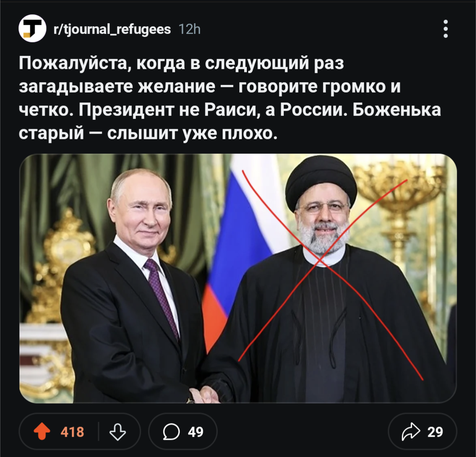Click the 29 shares count
The height and width of the screenshot is (457, 476).
coord(435,432)
